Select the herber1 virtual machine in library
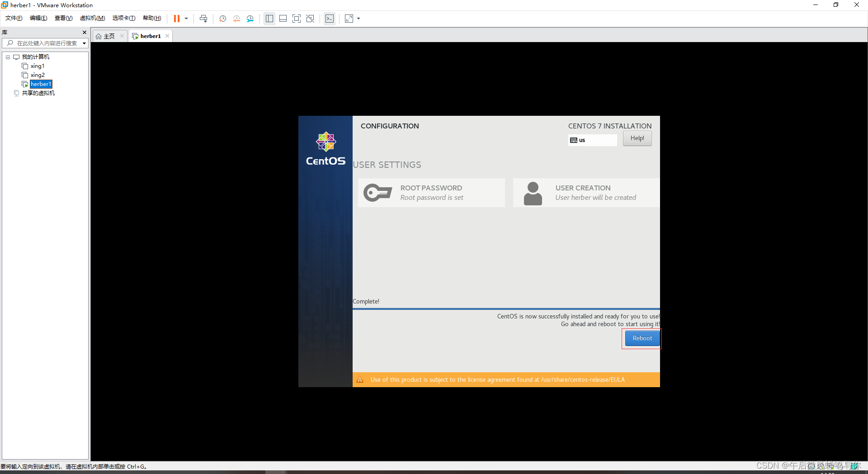Screen dimensions: 868x474 (41, 84)
